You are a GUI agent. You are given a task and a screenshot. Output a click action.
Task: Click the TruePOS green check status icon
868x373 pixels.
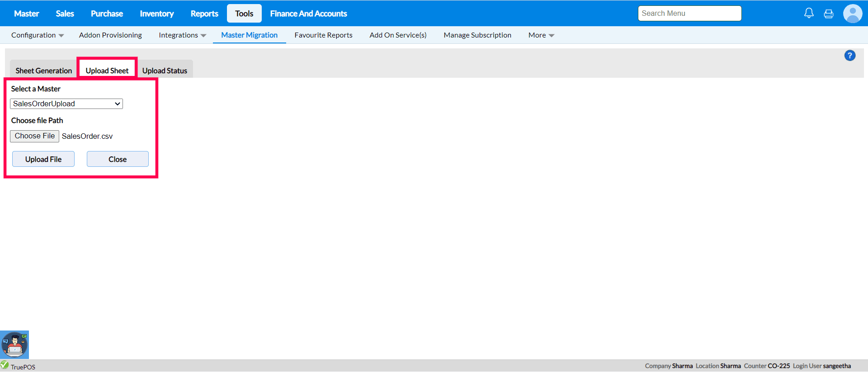(5, 364)
